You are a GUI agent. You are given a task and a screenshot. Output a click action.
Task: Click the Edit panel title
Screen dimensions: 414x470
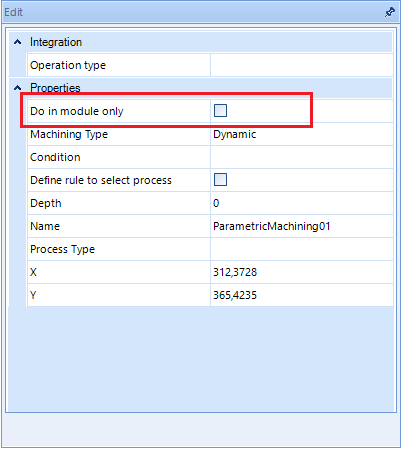[x=13, y=12]
